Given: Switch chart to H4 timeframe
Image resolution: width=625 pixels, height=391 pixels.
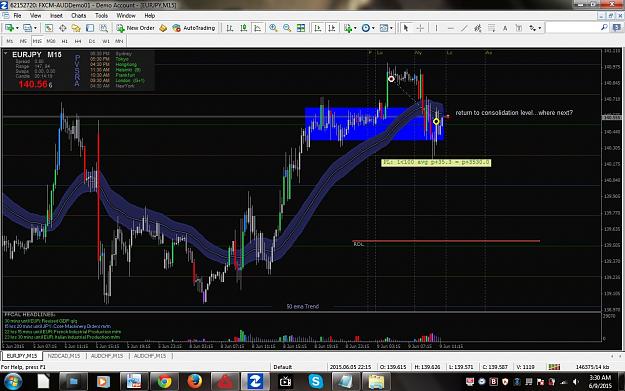Looking at the screenshot, I should coord(78,41).
